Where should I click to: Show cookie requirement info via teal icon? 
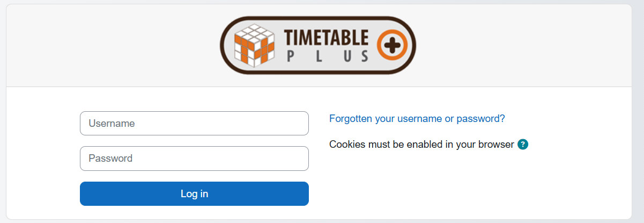[523, 144]
